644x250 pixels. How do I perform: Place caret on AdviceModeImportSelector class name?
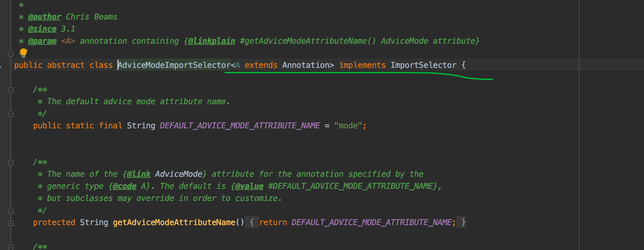point(174,65)
